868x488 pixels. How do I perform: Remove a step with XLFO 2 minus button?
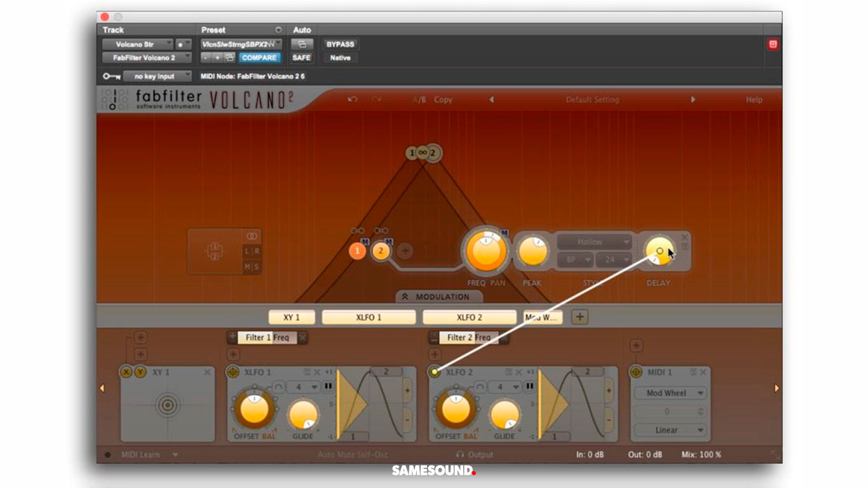[x=609, y=421]
